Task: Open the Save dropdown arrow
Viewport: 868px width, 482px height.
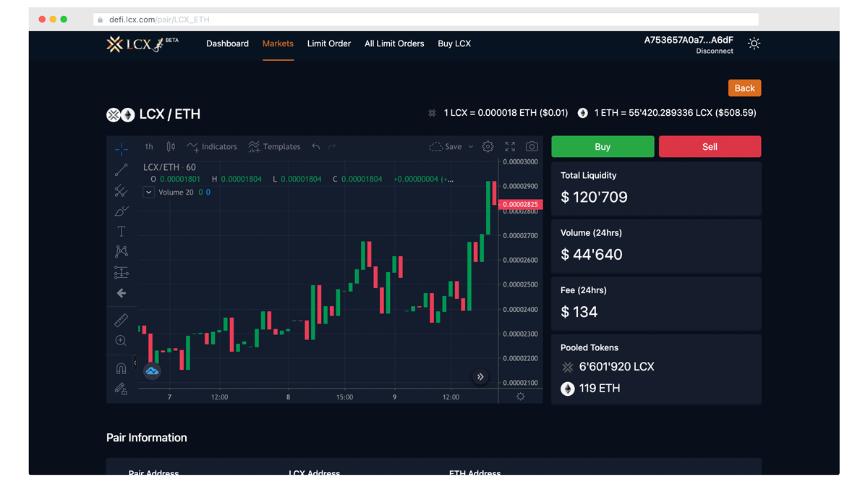Action: (471, 147)
